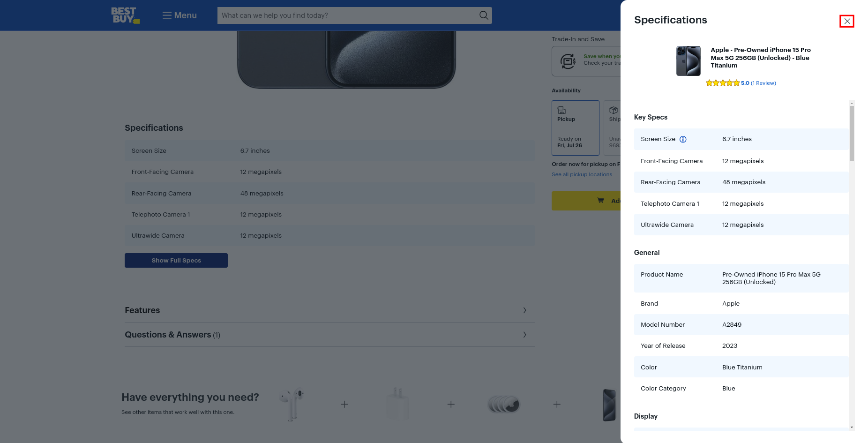Image resolution: width=868 pixels, height=443 pixels.
Task: Click the search magnifier icon
Action: [484, 15]
